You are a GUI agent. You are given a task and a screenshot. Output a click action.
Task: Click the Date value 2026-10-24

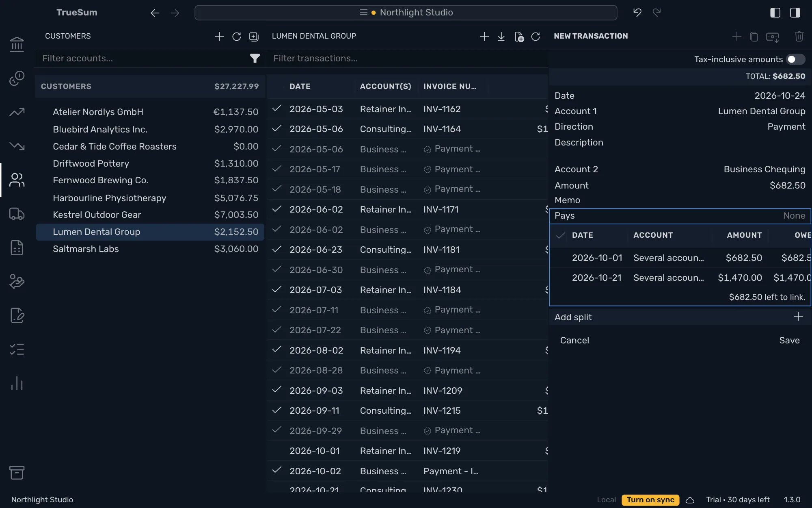click(780, 96)
